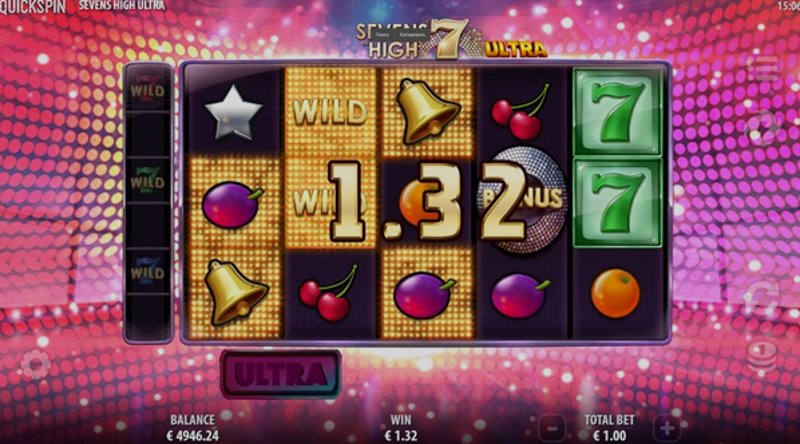
Task: Click the red WILD meter slot
Action: 147,89
